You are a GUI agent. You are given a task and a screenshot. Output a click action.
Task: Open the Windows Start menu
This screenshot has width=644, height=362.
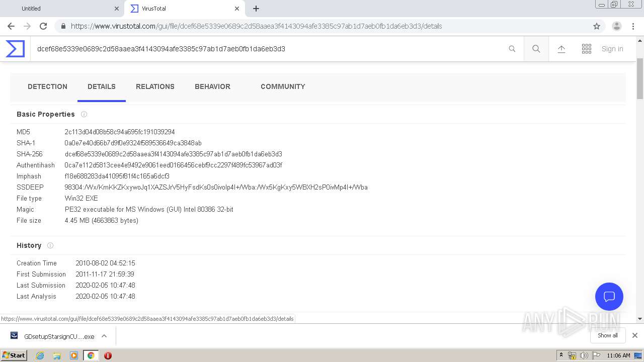14,355
